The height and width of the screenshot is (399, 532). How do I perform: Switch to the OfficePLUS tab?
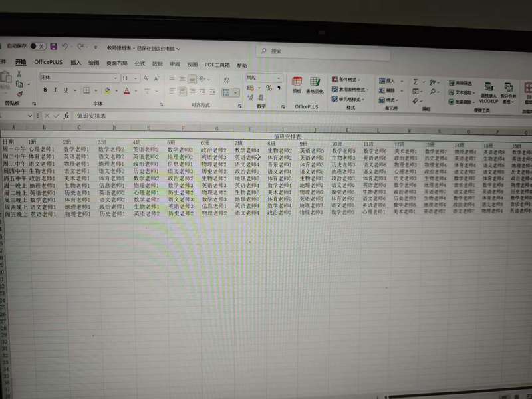48,62
